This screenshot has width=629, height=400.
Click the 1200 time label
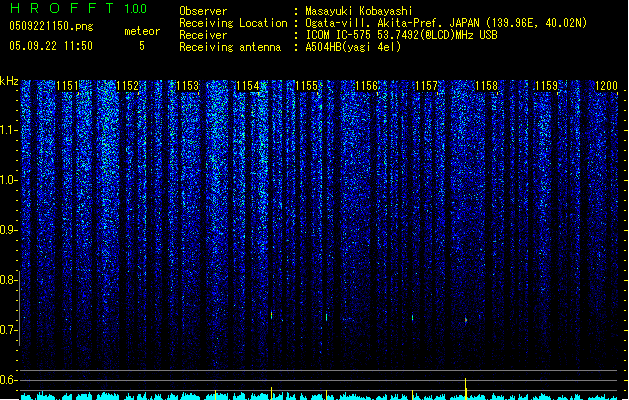[x=606, y=85]
